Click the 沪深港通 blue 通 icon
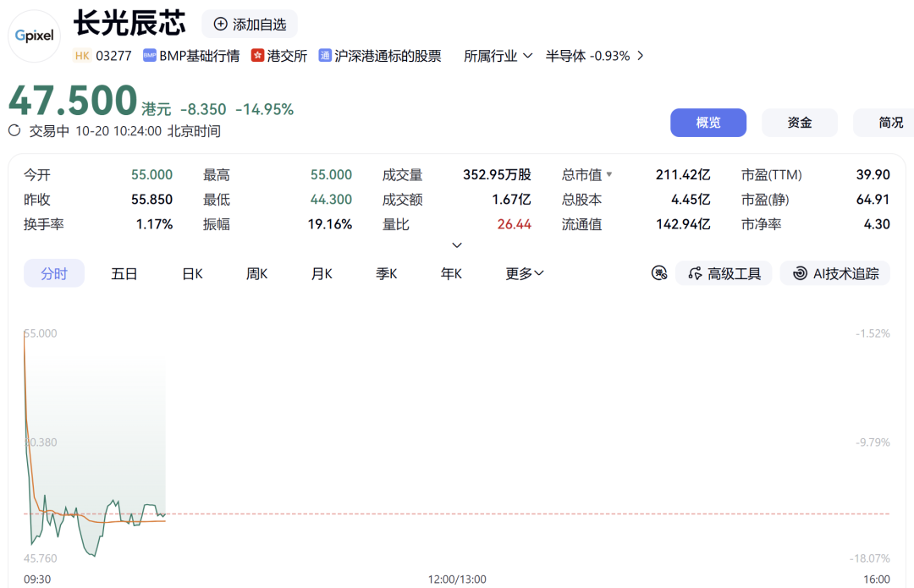This screenshot has width=914, height=588. click(x=325, y=55)
